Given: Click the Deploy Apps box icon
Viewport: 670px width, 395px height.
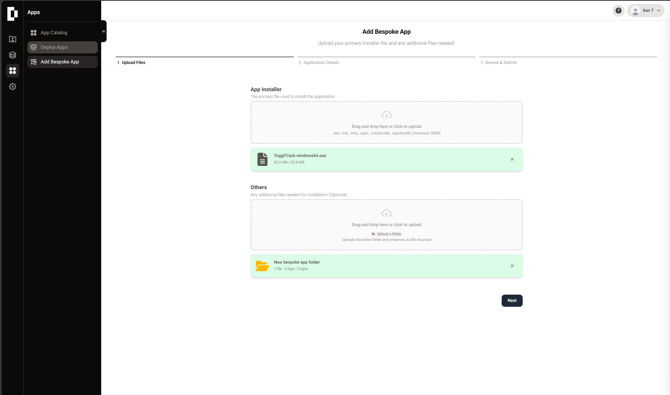Looking at the screenshot, I should (34, 47).
